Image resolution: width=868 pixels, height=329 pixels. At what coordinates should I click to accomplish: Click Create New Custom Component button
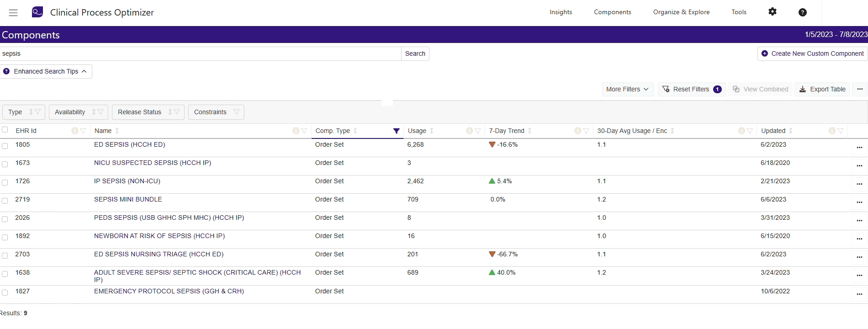(812, 53)
